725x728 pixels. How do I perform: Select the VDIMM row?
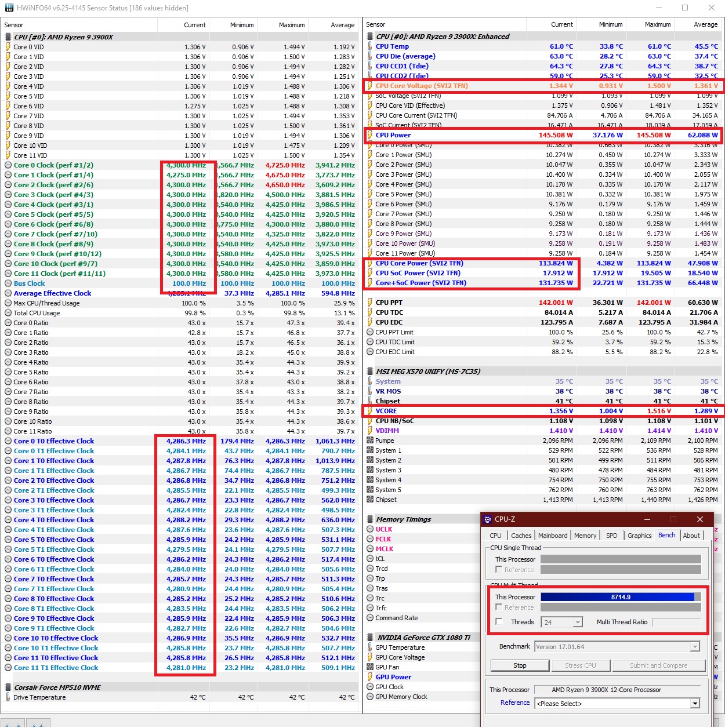point(543,431)
